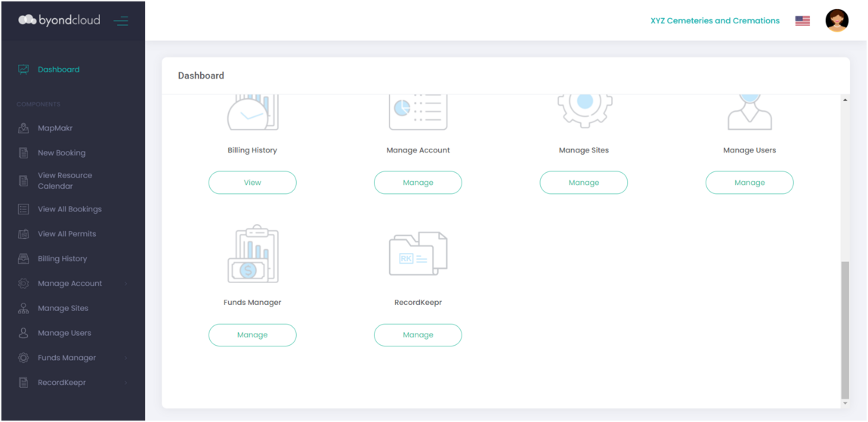
Task: Click the dashboard scrollbar thumb
Action: pyautogui.click(x=845, y=330)
